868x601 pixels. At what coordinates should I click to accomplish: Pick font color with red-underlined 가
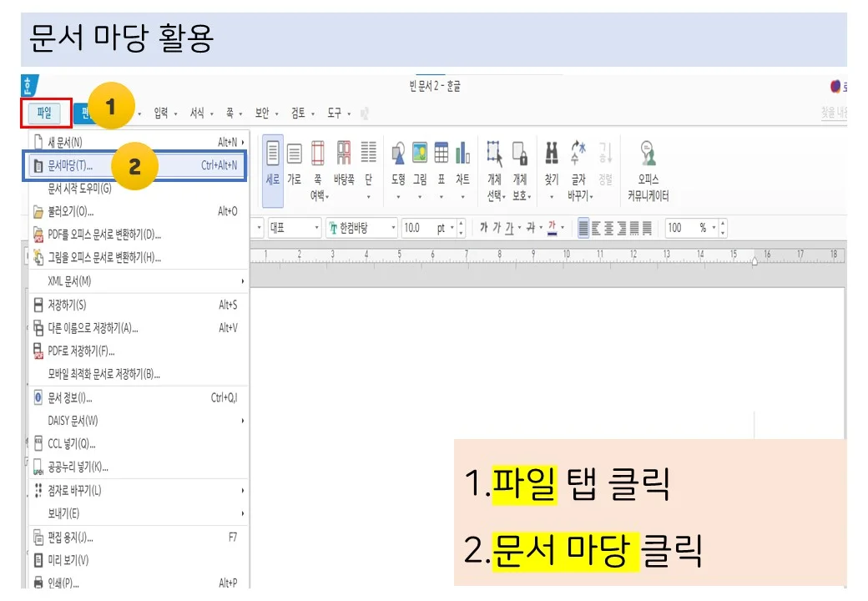(552, 227)
